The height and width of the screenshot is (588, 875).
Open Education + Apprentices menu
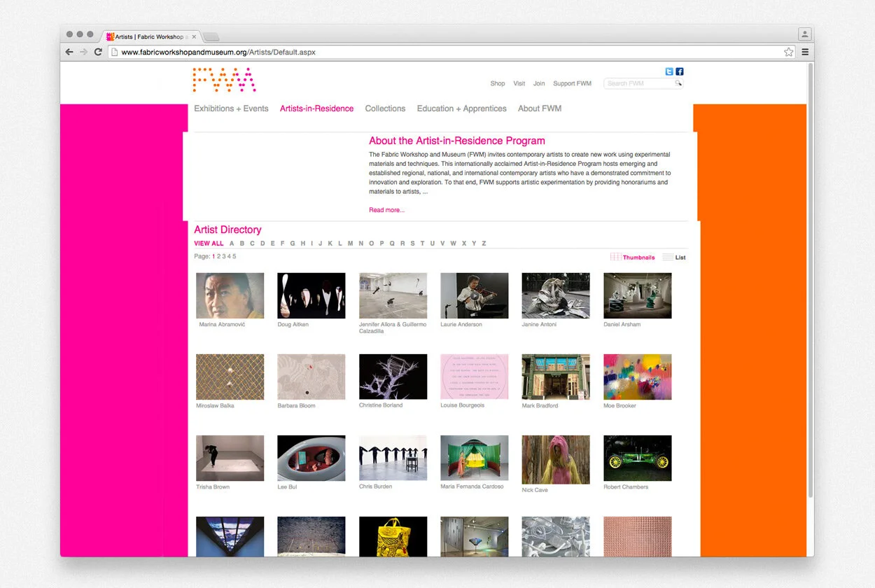pyautogui.click(x=461, y=108)
